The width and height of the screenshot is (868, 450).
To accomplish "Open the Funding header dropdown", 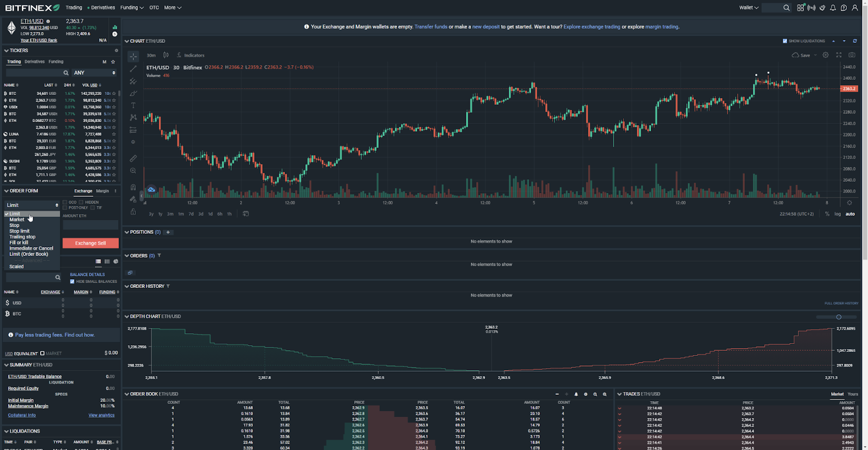I will [x=132, y=8].
